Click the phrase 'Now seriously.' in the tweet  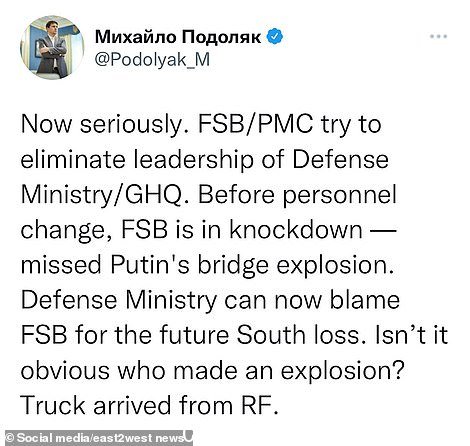105,125
